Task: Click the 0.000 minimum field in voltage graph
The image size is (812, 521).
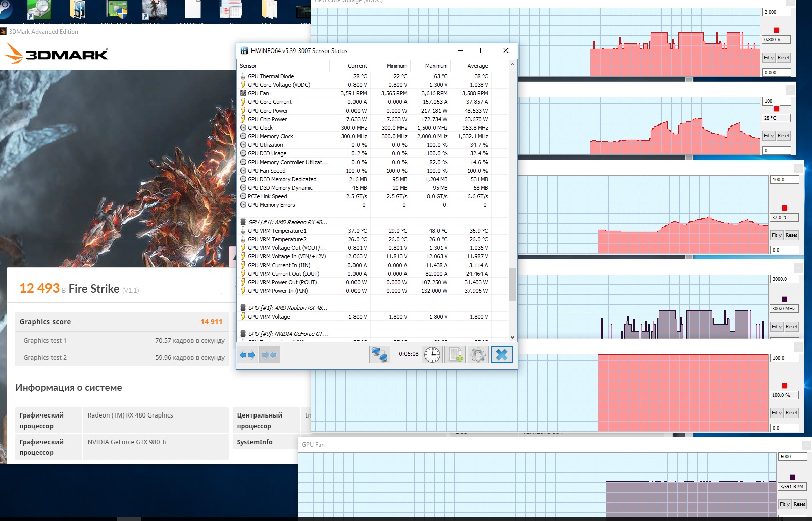Action: (x=777, y=73)
